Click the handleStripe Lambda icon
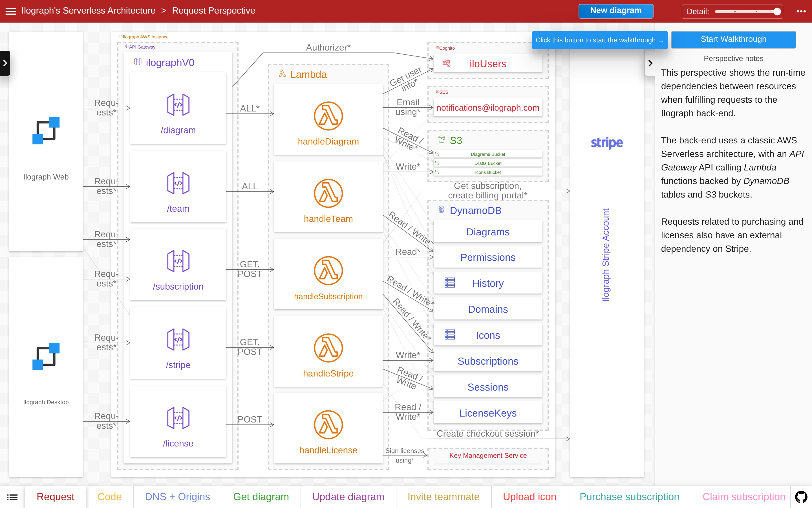Viewport: 812px width, 508px height. (328, 348)
